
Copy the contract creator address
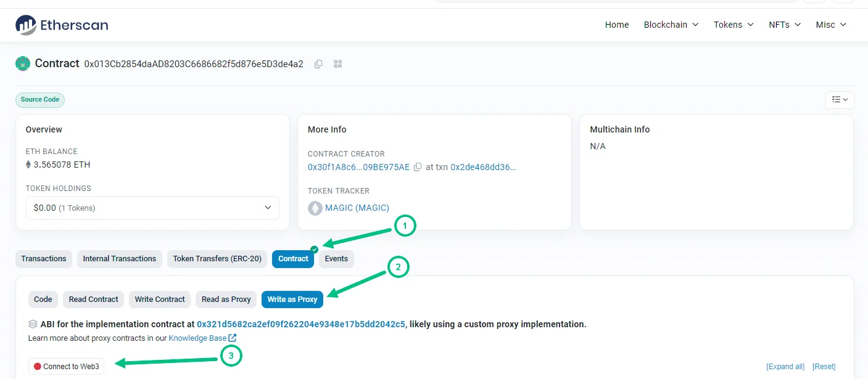[418, 167]
